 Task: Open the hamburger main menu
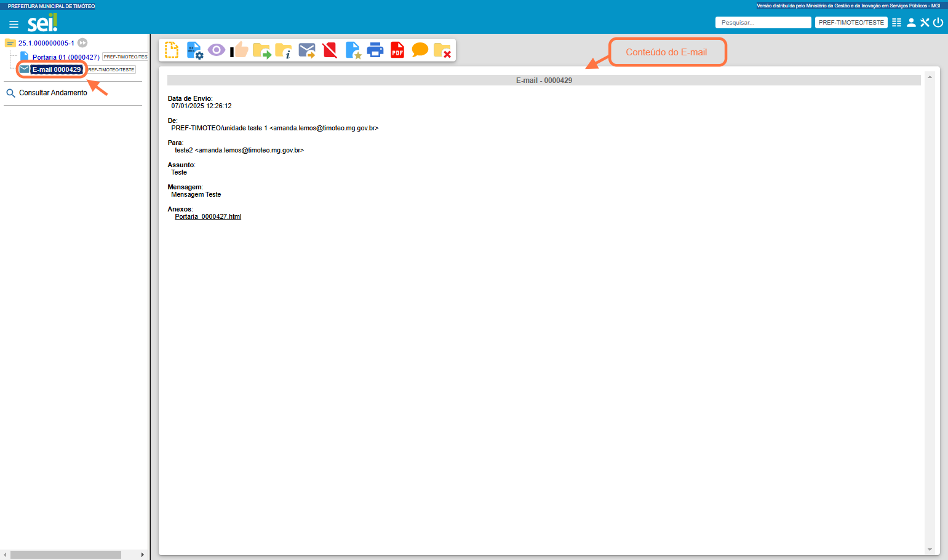[14, 25]
